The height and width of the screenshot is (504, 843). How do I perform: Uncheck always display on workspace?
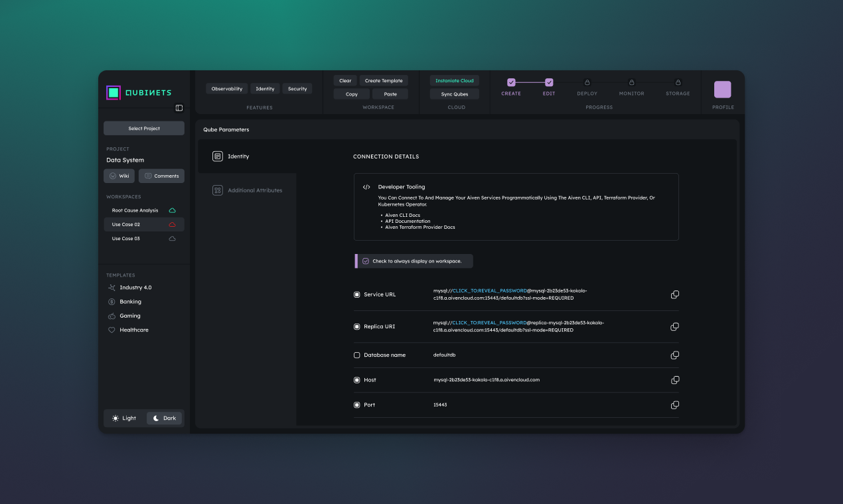[366, 261]
